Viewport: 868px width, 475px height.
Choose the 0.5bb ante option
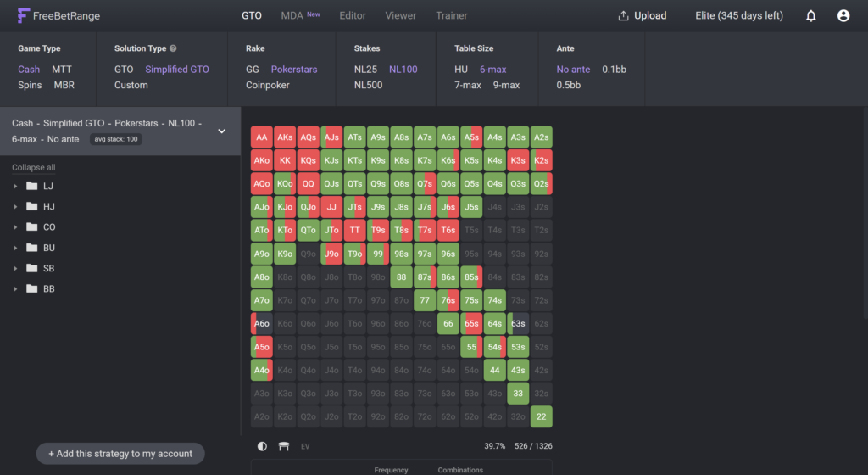pos(569,85)
